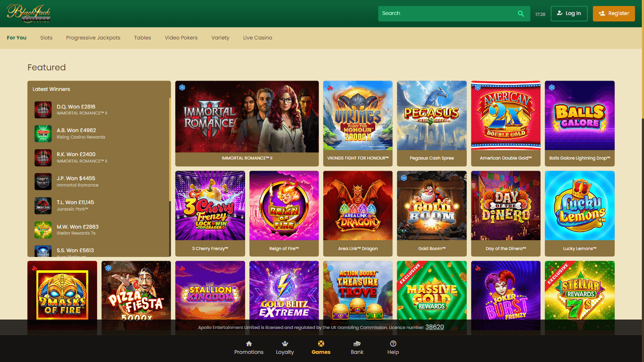
Task: Click the Register button
Action: (x=614, y=14)
